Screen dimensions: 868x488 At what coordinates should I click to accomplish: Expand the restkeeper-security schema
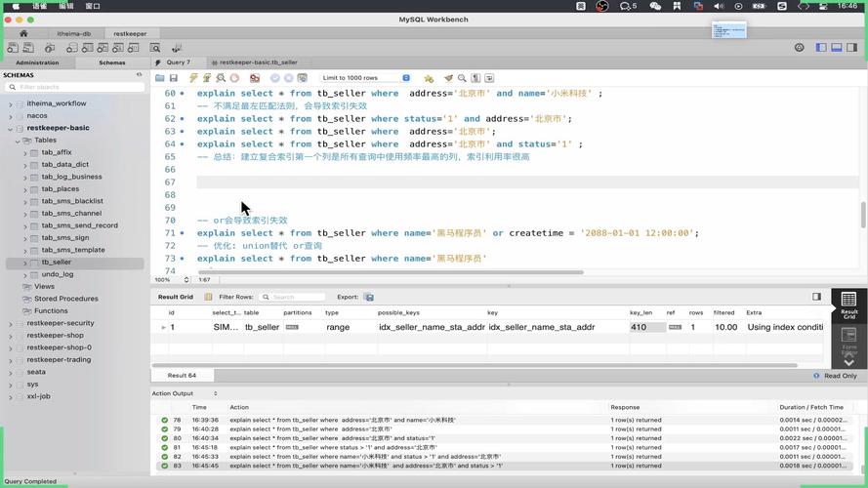click(11, 324)
